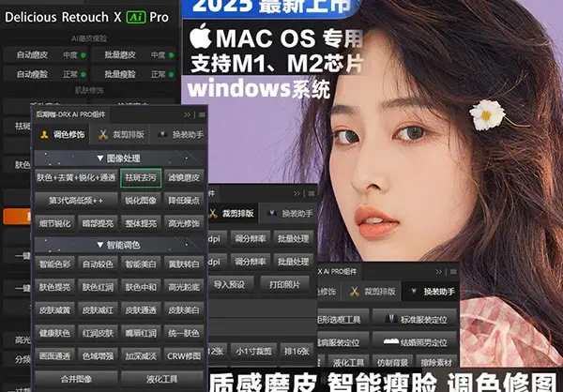Collapse the 图像处理 section header
Viewport: 563px width, 392px height.
tap(118, 158)
